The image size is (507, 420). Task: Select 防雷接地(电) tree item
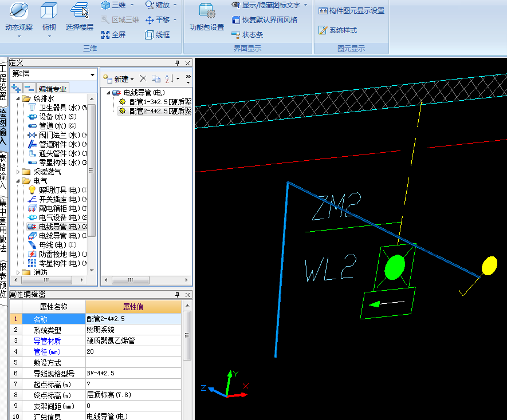[x=57, y=254]
